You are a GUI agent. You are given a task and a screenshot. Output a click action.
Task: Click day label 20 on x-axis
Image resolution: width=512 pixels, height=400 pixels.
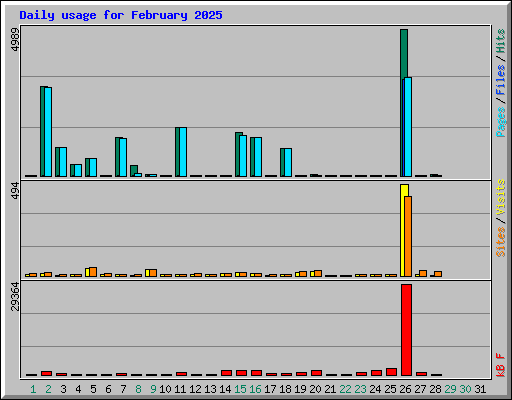(315, 389)
